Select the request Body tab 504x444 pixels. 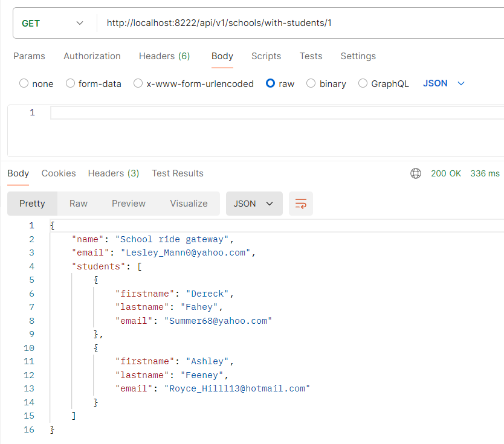(x=222, y=56)
